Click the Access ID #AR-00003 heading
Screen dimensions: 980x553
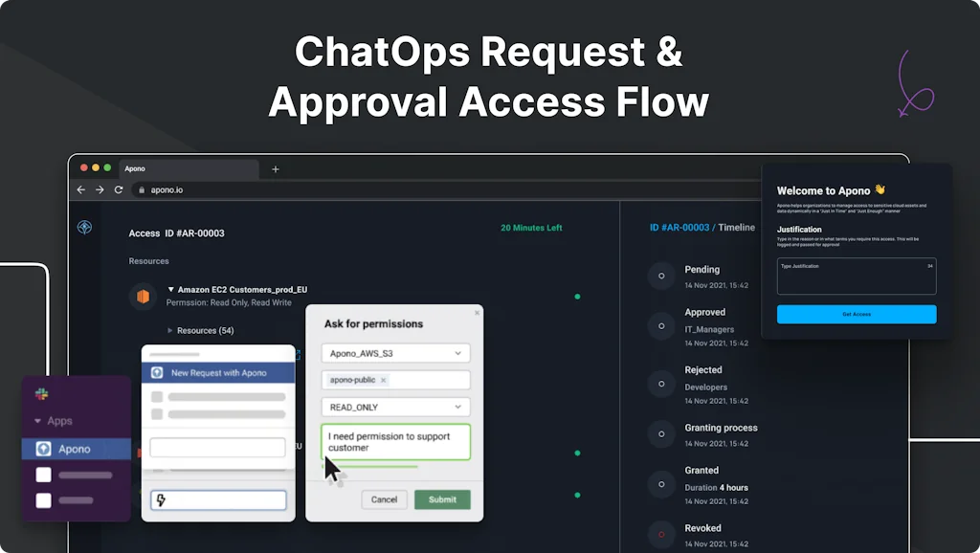point(176,233)
